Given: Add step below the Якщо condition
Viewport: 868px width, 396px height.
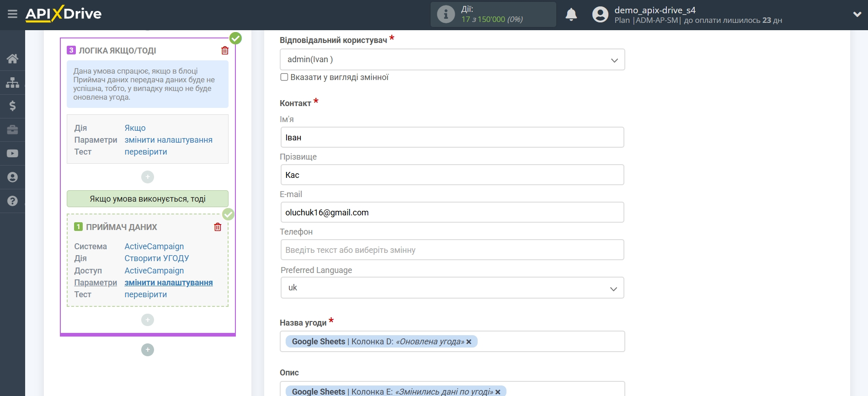Looking at the screenshot, I should coord(148,177).
